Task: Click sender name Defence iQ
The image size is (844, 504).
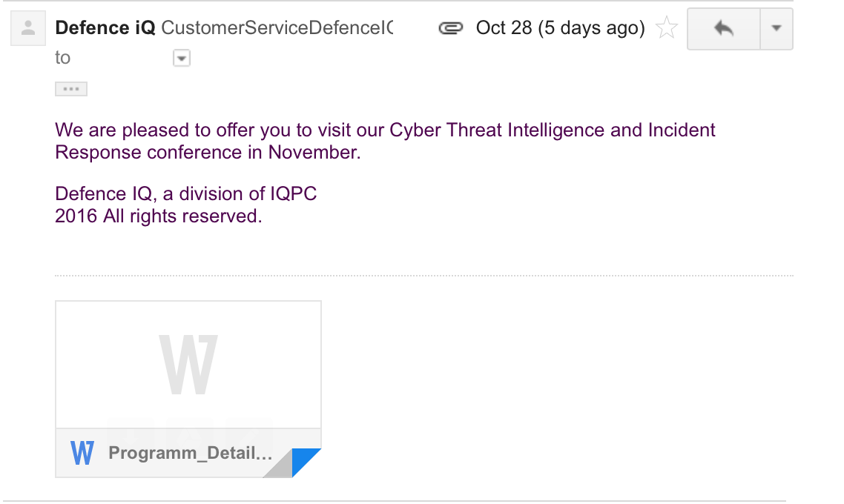Action: tap(105, 28)
